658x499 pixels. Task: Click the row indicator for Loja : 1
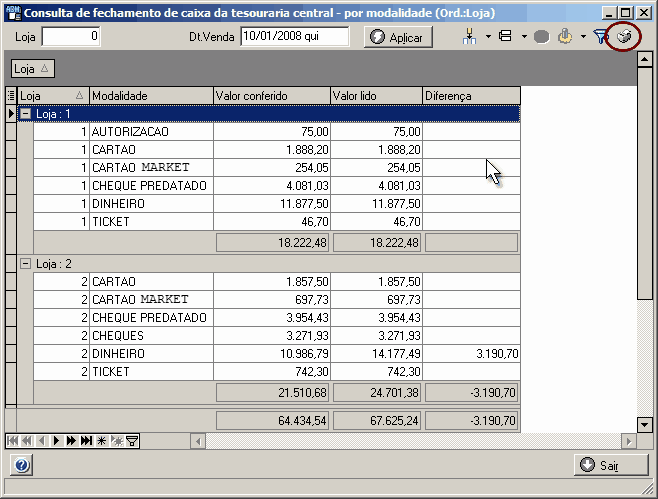pos(11,114)
